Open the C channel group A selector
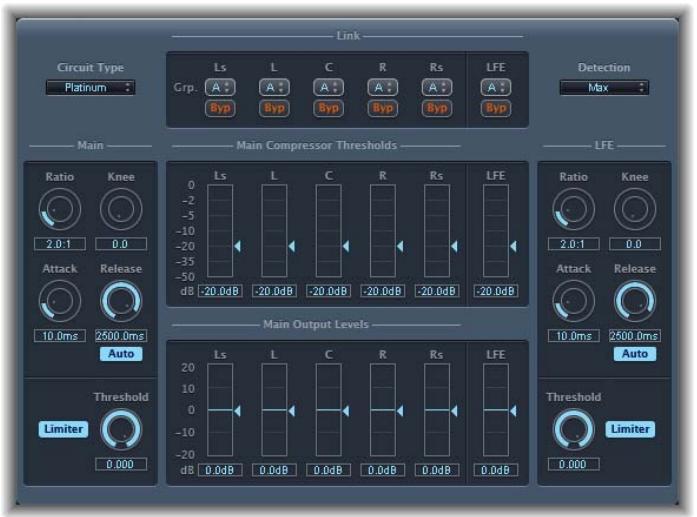The image size is (697, 517). click(x=328, y=88)
